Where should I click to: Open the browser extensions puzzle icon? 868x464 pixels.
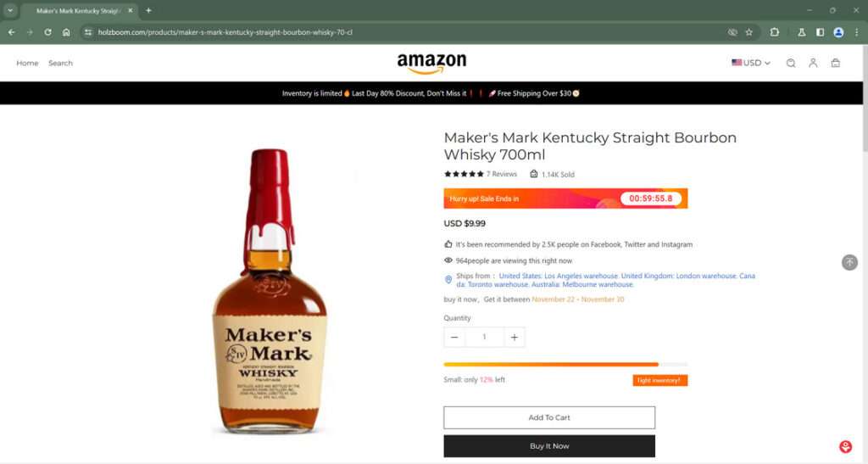pyautogui.click(x=775, y=32)
